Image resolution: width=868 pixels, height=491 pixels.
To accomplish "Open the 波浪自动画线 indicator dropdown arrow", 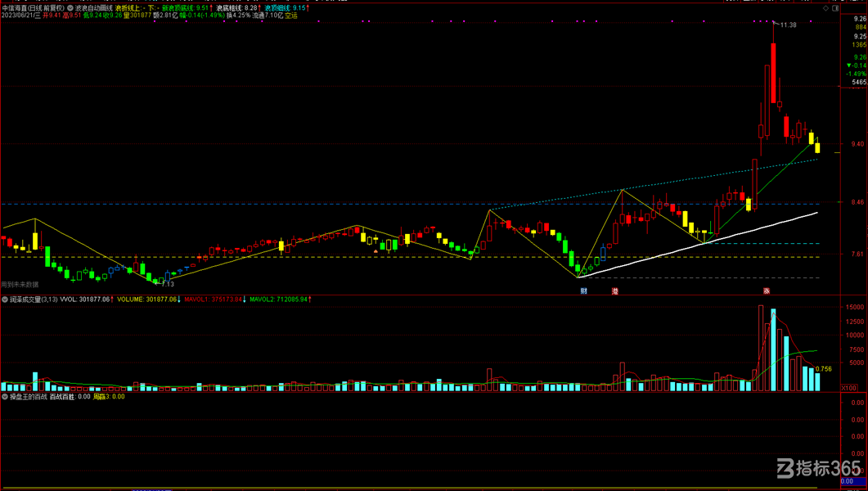I will pos(70,9).
